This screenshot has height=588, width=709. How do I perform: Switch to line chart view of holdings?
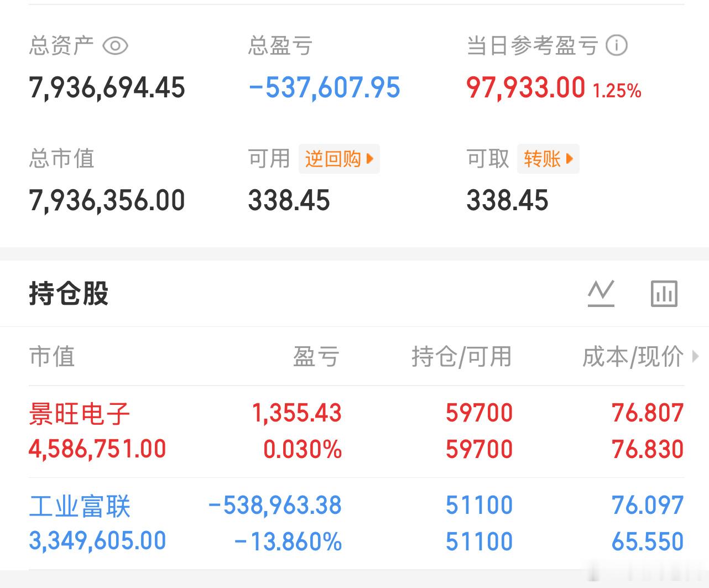tap(601, 293)
